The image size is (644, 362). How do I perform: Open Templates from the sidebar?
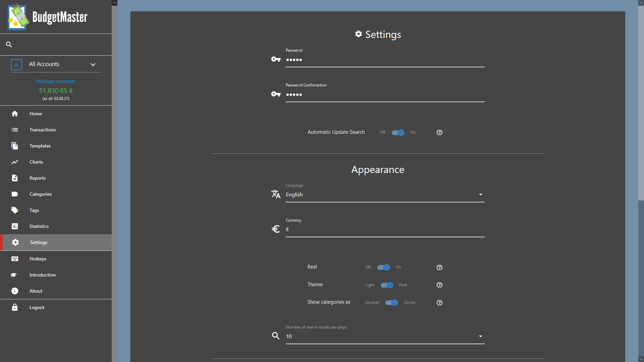coord(56,146)
